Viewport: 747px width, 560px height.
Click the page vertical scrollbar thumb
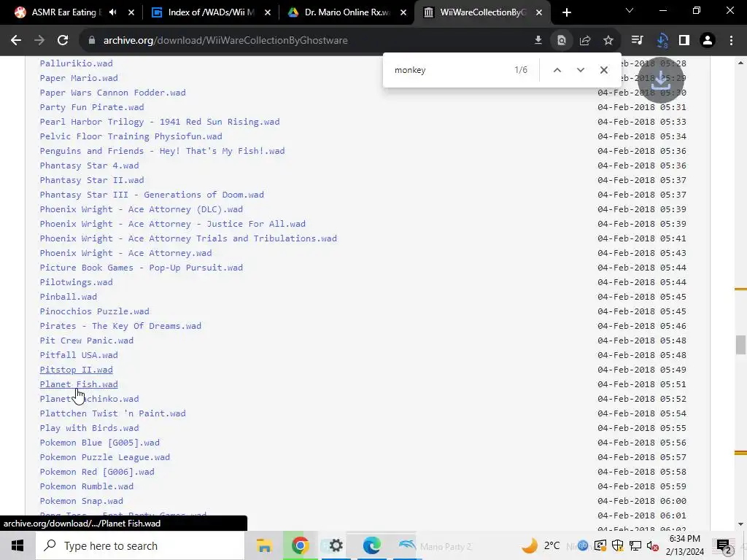740,345
